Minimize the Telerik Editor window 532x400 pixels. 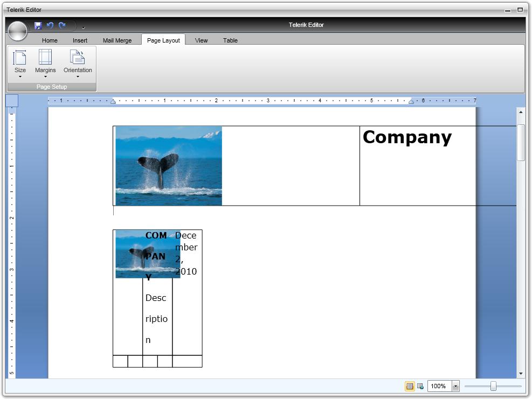click(x=508, y=10)
